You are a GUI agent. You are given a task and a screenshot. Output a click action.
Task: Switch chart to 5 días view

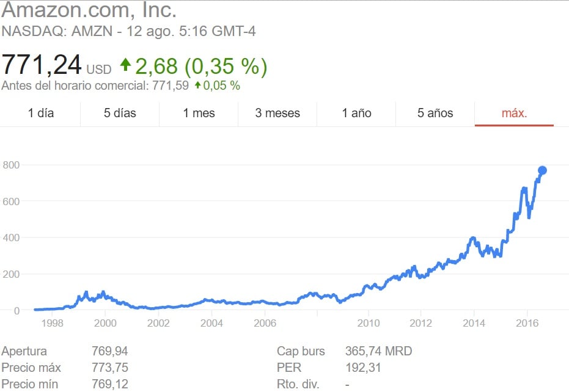(120, 113)
